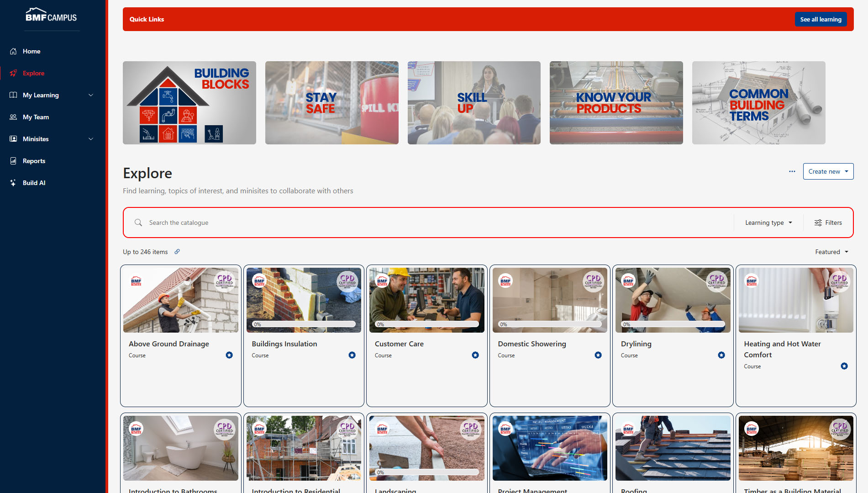Image resolution: width=868 pixels, height=493 pixels.
Task: Click star badge on Domestic Showering card
Action: (598, 355)
